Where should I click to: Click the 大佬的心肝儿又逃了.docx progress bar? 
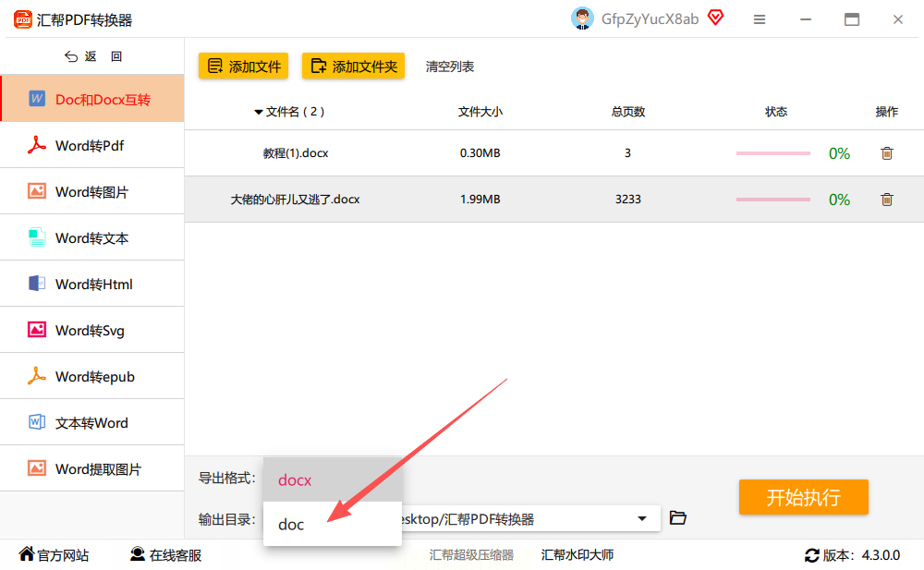773,200
